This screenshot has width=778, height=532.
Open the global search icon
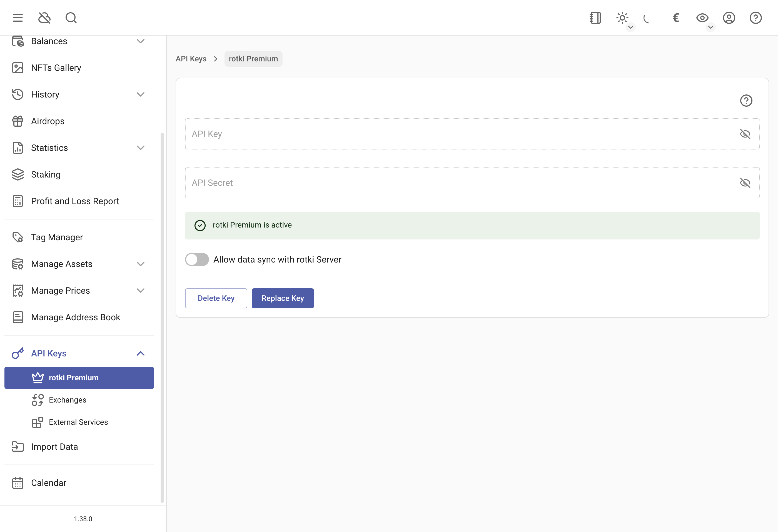[x=71, y=18]
